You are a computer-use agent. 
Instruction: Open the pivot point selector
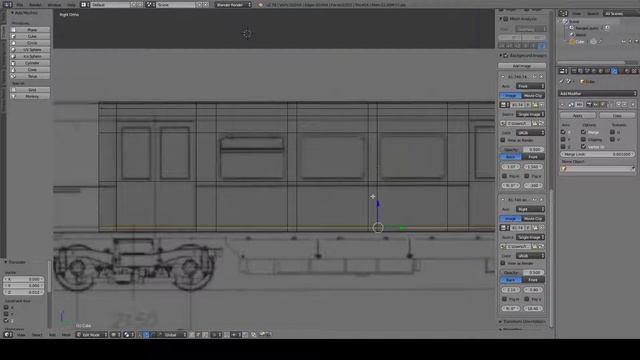pyautogui.click(x=129, y=335)
